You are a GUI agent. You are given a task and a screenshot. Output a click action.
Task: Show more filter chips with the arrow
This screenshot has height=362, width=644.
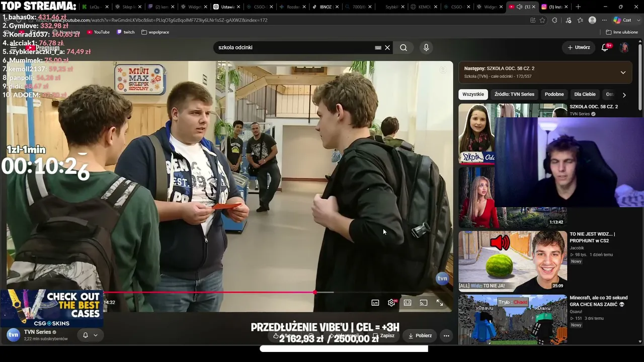click(624, 95)
